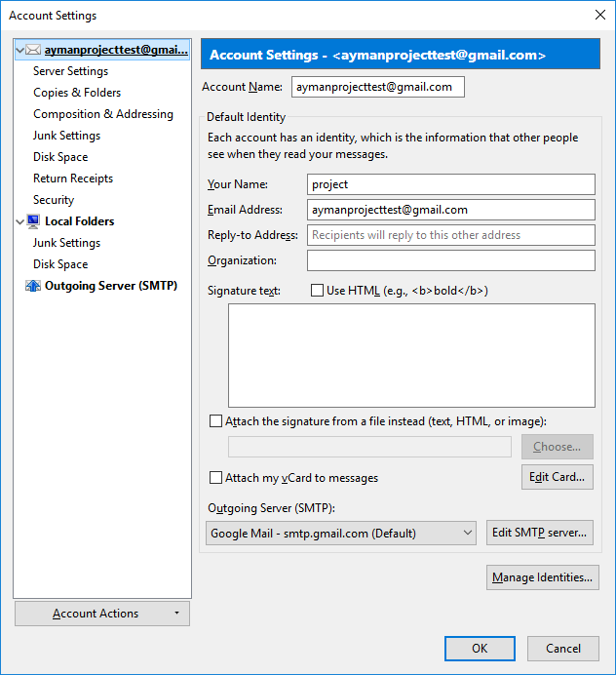Open Server Settings page
This screenshot has height=675, width=616.
(x=70, y=71)
